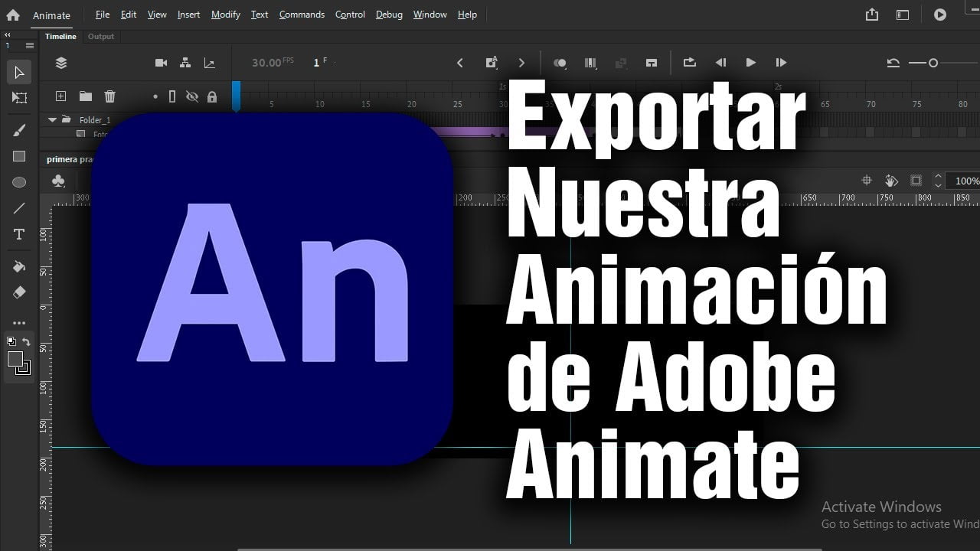This screenshot has width=980, height=551.
Task: Open the Control menu
Action: click(351, 15)
